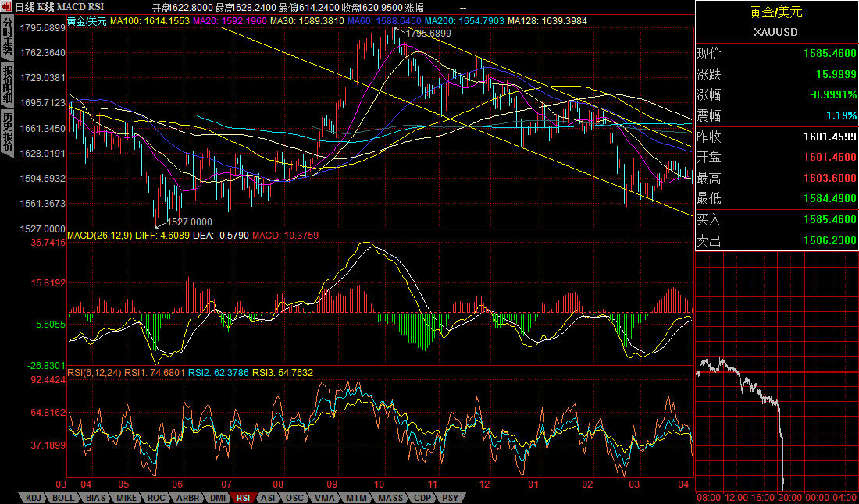
Task: Click the RSI1: 74.6801 value
Action: click(155, 373)
